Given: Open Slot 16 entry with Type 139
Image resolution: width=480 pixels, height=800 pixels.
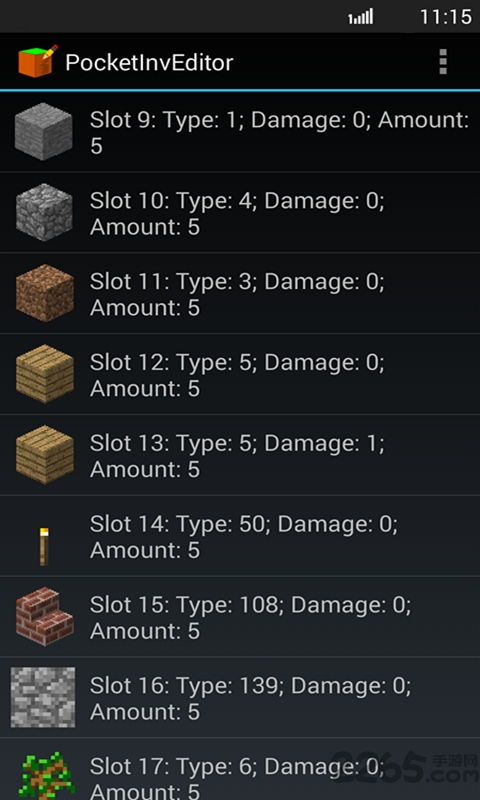Looking at the screenshot, I should pyautogui.click(x=240, y=697).
